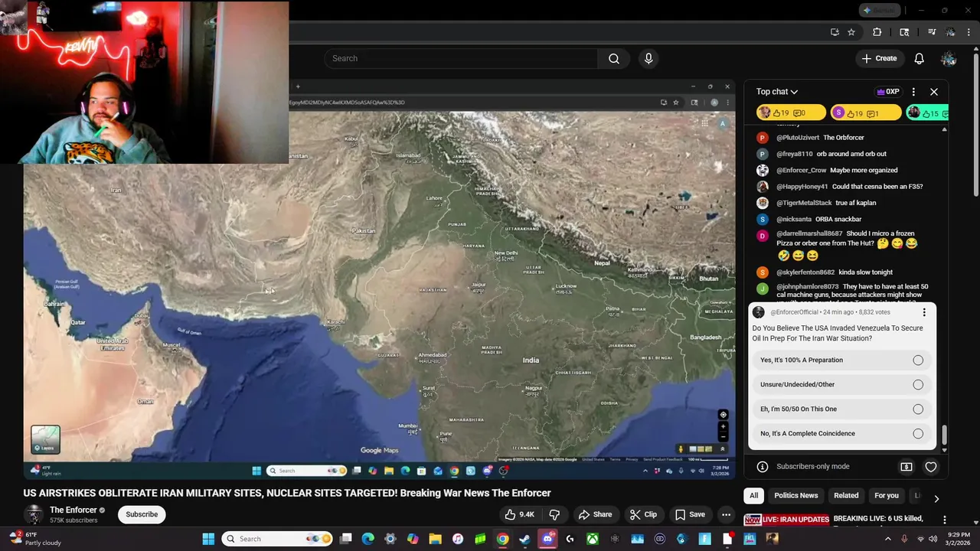The height and width of the screenshot is (551, 980).
Task: Select poll option Yes, It's 100% A Preparation
Action: pos(841,360)
